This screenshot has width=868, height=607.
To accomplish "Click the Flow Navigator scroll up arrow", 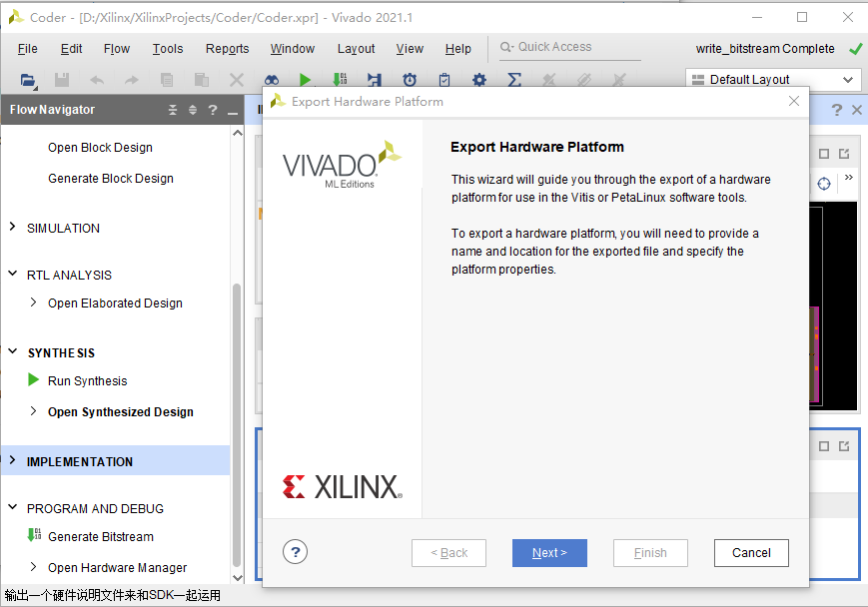I will [238, 133].
